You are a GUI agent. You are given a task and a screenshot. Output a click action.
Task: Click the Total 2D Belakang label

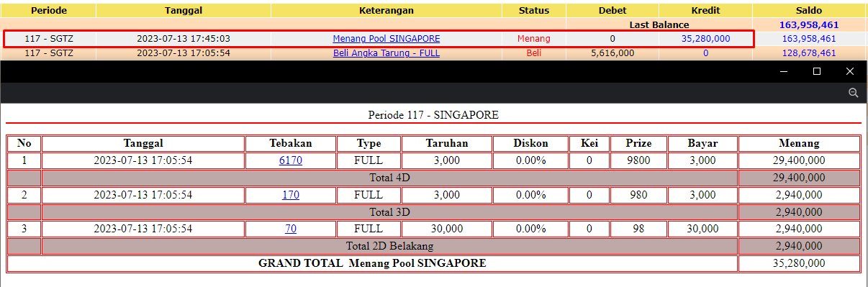(389, 246)
